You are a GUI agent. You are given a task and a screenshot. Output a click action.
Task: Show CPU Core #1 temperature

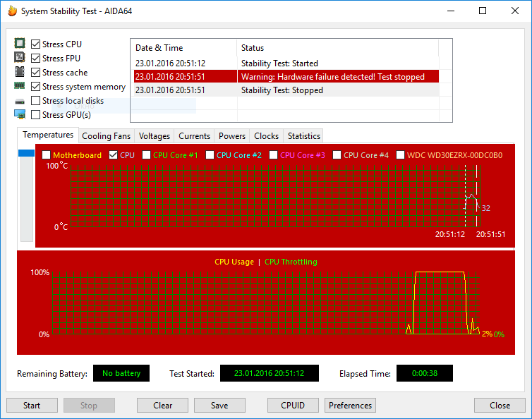(146, 155)
